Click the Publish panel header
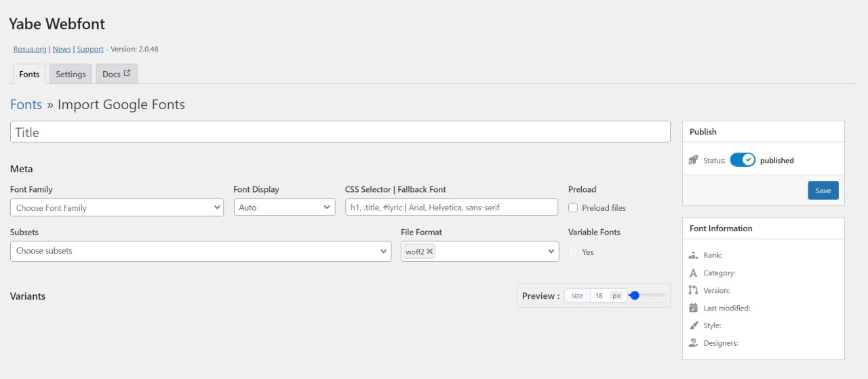 coord(764,132)
